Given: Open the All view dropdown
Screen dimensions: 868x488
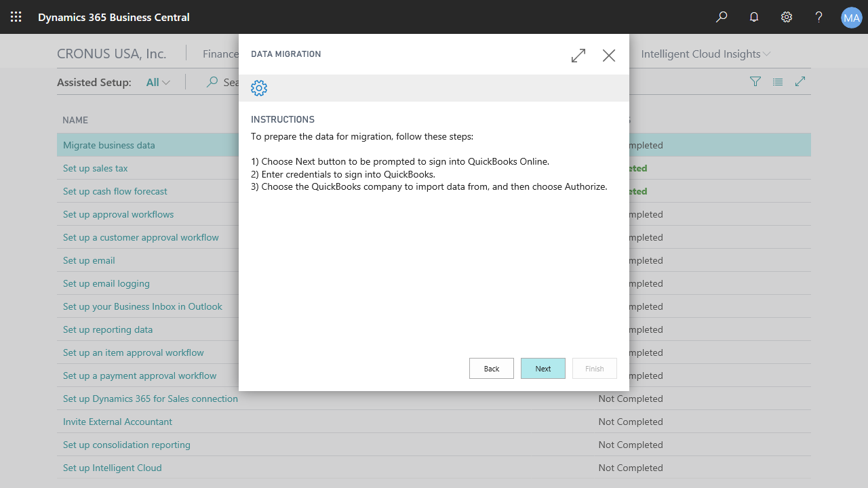Looking at the screenshot, I should [x=158, y=82].
